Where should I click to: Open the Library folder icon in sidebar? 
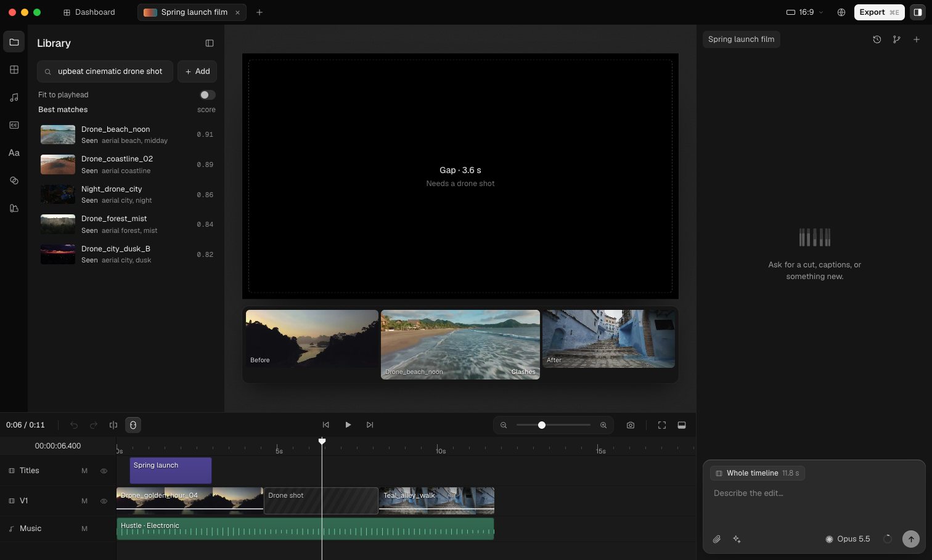14,42
